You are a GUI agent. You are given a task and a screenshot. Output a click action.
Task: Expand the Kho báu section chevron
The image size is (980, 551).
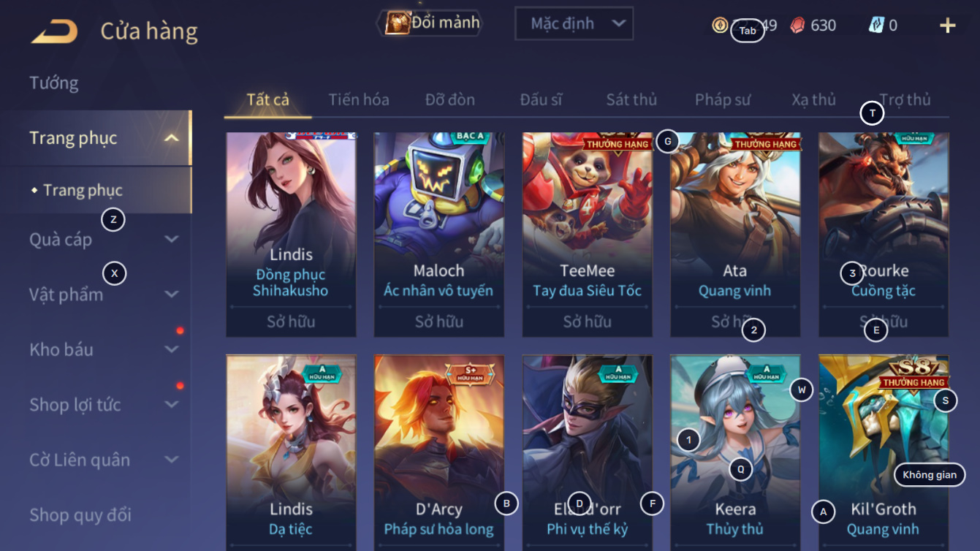pos(171,349)
